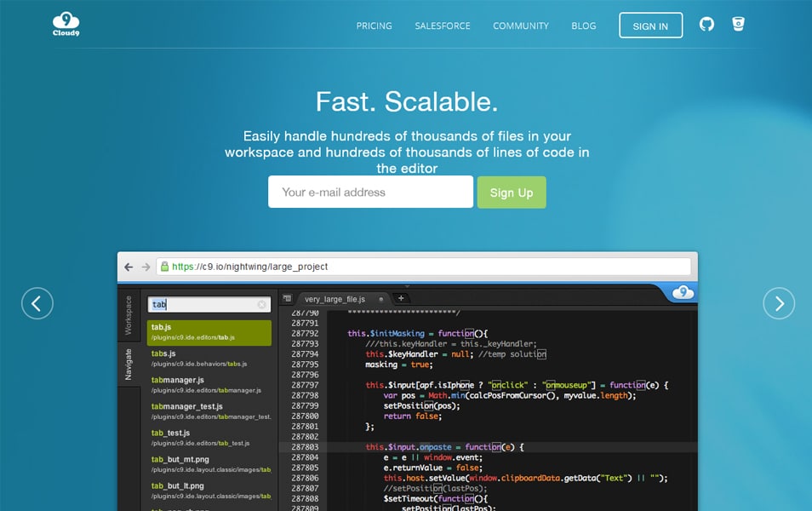The width and height of the screenshot is (812, 511).
Task: Click browser back arrow in mockup
Action: pyautogui.click(x=129, y=267)
